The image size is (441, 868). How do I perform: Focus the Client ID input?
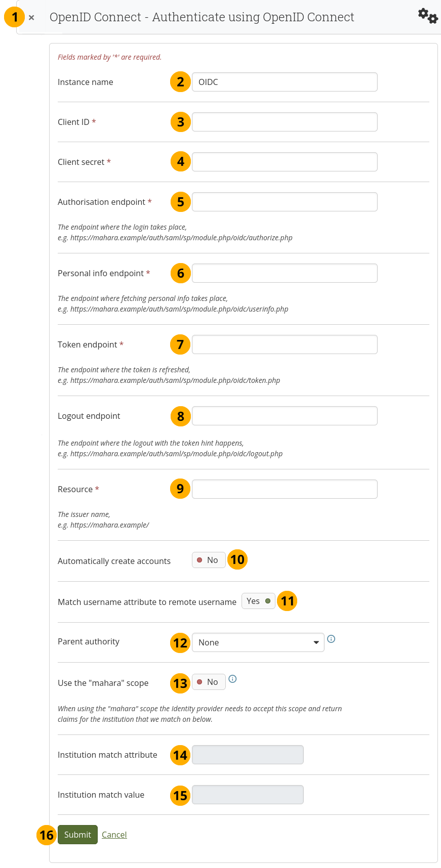tap(285, 122)
